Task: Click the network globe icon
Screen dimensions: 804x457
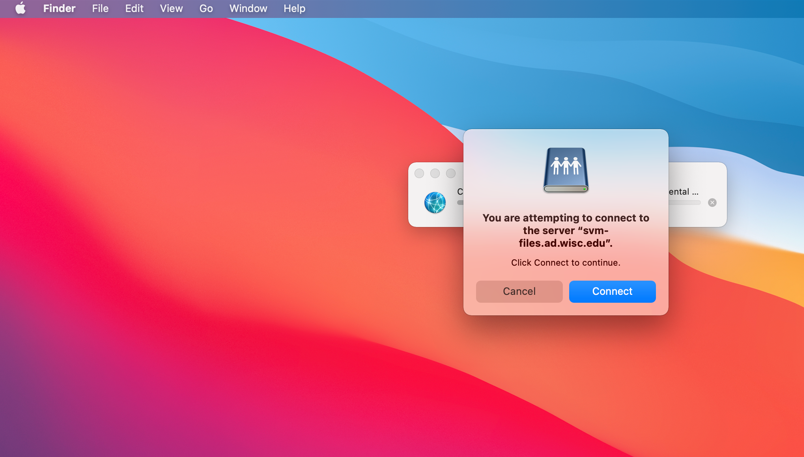Action: coord(435,202)
